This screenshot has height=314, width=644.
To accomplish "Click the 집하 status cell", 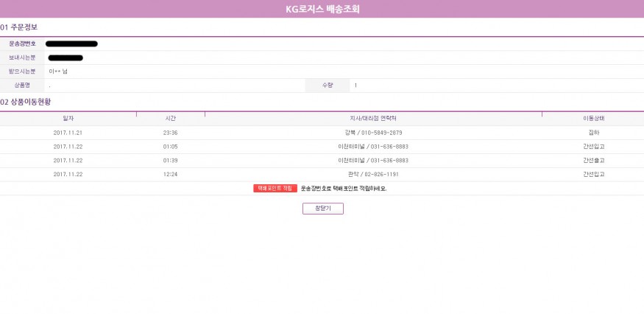I will (x=593, y=133).
